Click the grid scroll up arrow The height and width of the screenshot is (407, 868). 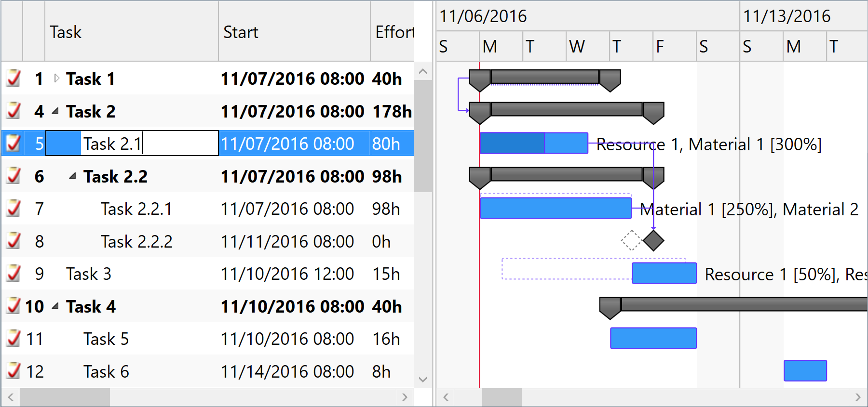(423, 72)
